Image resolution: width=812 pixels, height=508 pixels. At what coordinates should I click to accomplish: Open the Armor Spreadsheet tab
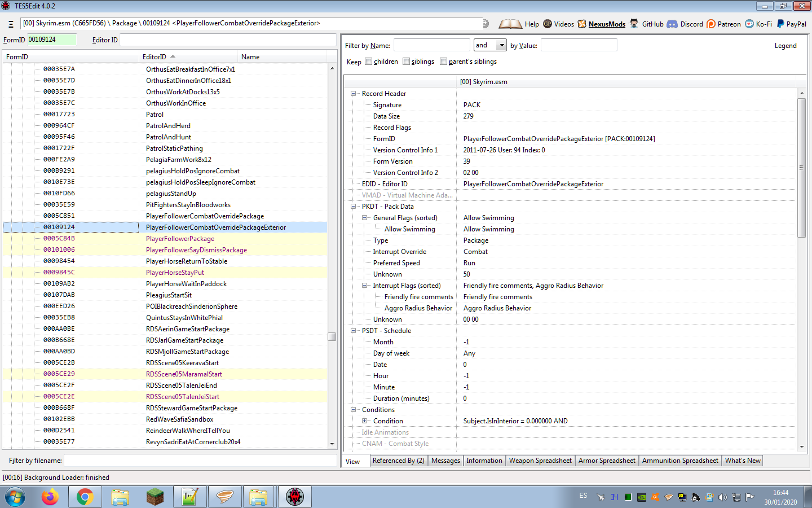(x=607, y=461)
